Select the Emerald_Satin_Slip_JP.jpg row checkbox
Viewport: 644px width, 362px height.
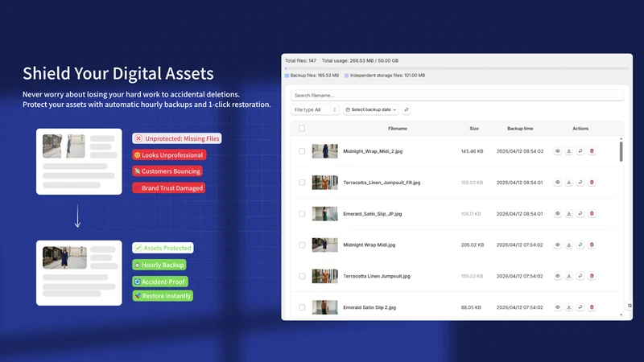(x=302, y=213)
